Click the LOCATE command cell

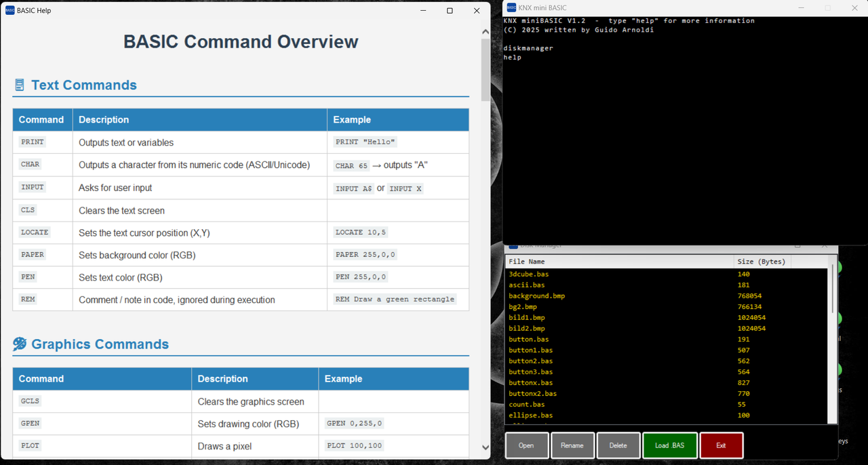[x=43, y=232]
